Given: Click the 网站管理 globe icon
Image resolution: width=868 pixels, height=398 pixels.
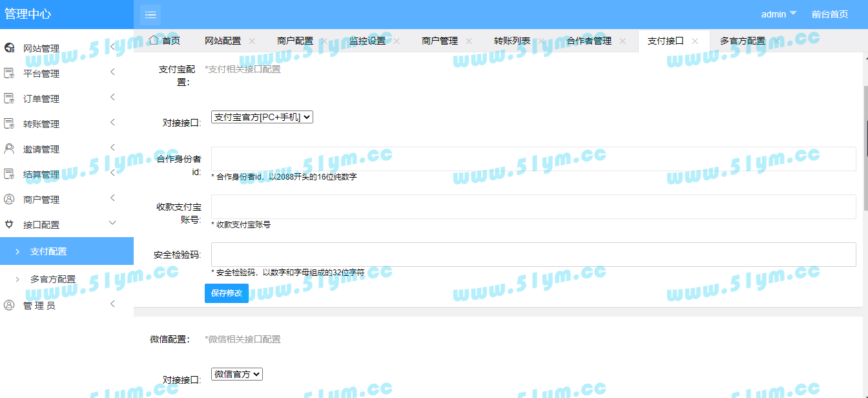Looking at the screenshot, I should pos(9,48).
